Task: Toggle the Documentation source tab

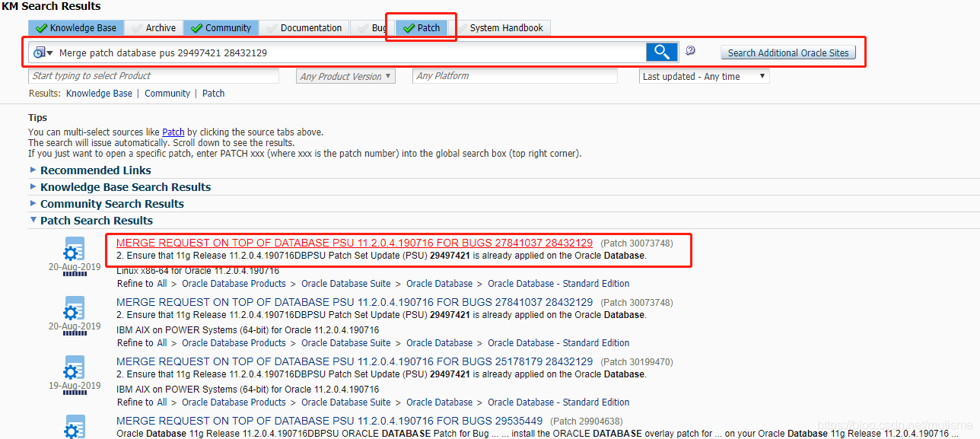Action: [304, 27]
